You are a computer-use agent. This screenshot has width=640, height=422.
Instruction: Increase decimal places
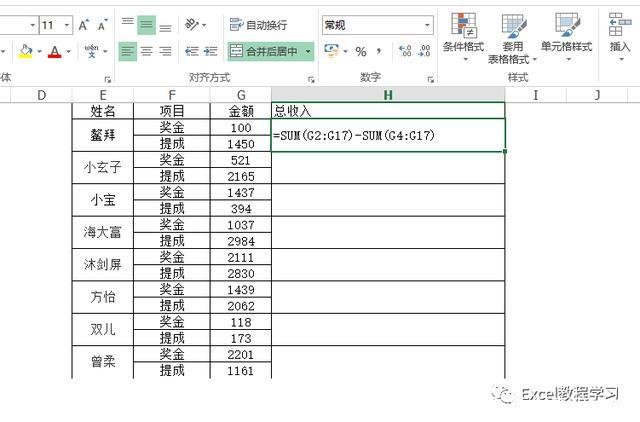[405, 51]
